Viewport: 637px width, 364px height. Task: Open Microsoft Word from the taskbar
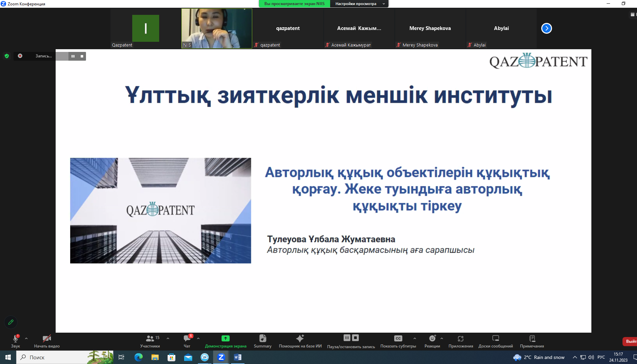(237, 357)
